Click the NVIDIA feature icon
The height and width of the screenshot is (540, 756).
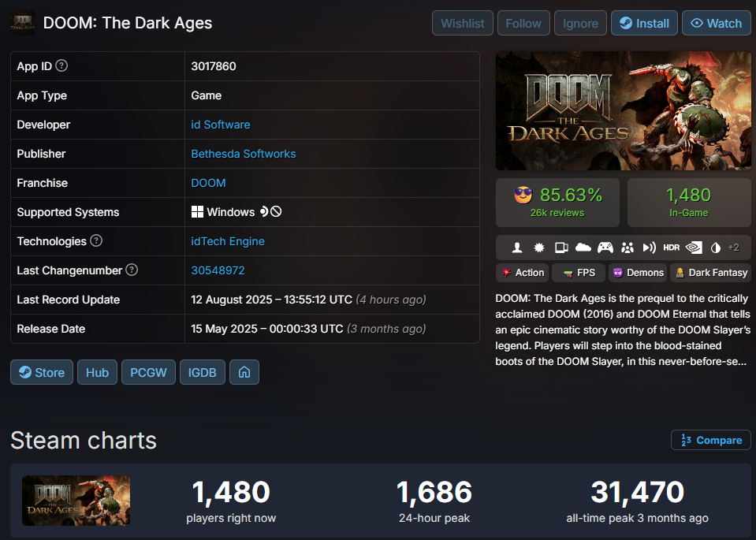point(694,248)
